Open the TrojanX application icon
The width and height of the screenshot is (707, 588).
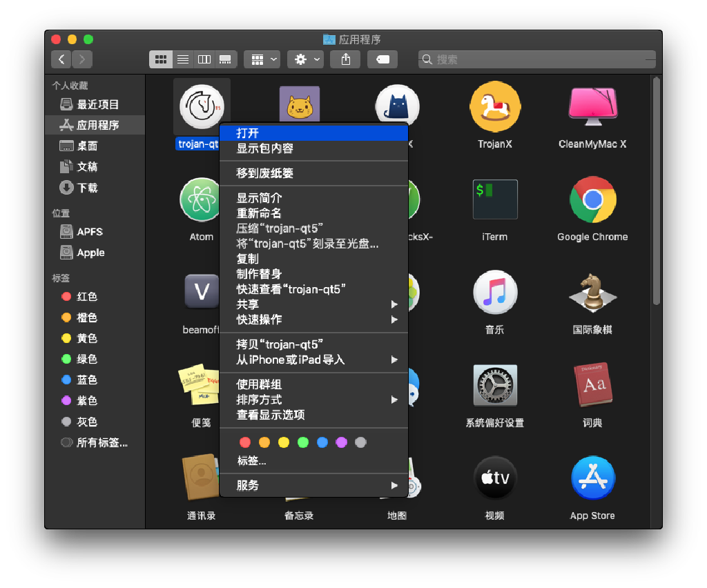494,107
